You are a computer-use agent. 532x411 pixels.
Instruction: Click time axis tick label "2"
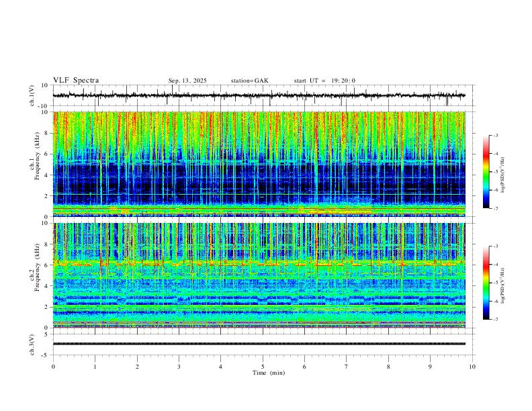[x=137, y=367]
